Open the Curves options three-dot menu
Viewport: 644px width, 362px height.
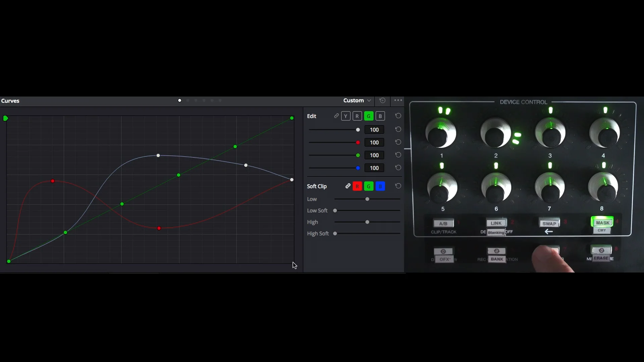click(x=398, y=100)
